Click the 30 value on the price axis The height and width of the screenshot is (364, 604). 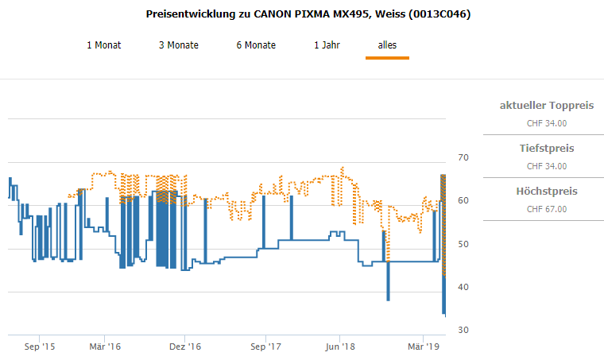[465, 330]
